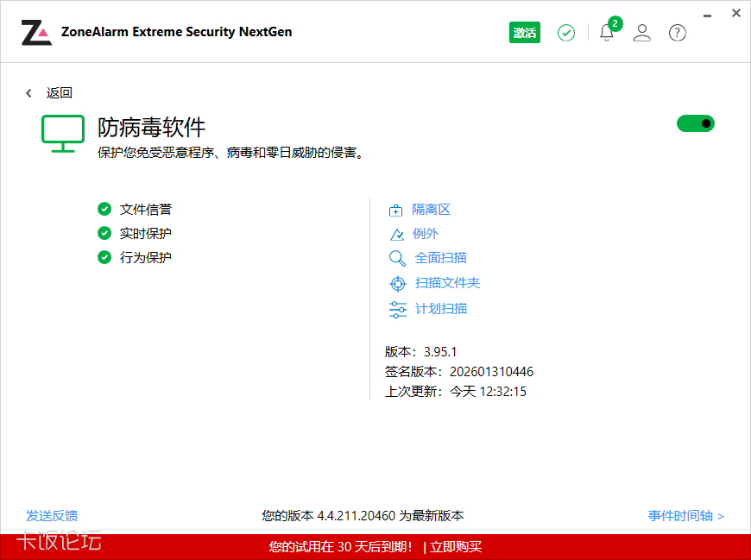The height and width of the screenshot is (560, 751).
Task: Expand the 事件时间轴 event timeline link
Action: (x=685, y=516)
